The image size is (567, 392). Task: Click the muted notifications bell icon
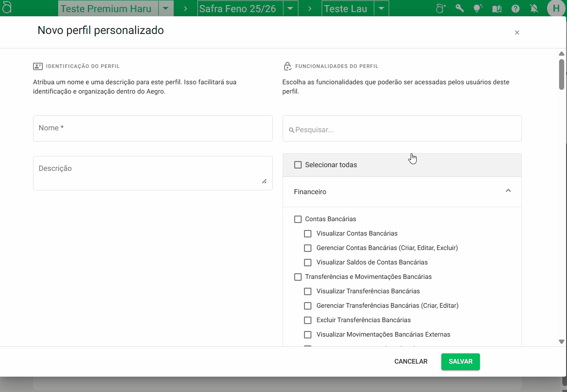pos(534,8)
